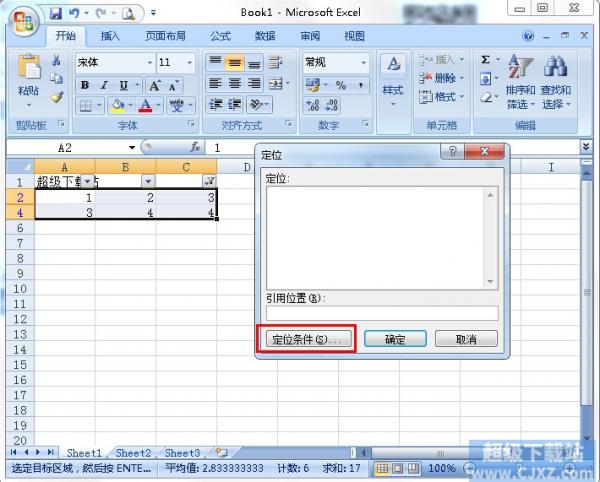Screen dimensions: 600x482
Task: Toggle Bold formatting in font group
Action: [x=84, y=84]
